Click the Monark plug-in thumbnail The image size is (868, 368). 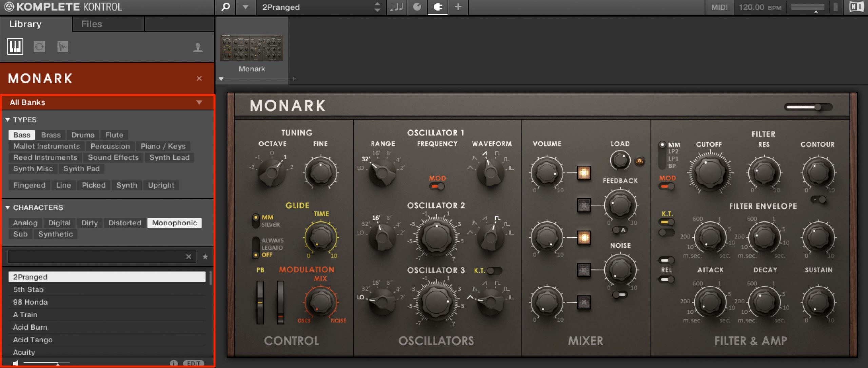click(252, 48)
